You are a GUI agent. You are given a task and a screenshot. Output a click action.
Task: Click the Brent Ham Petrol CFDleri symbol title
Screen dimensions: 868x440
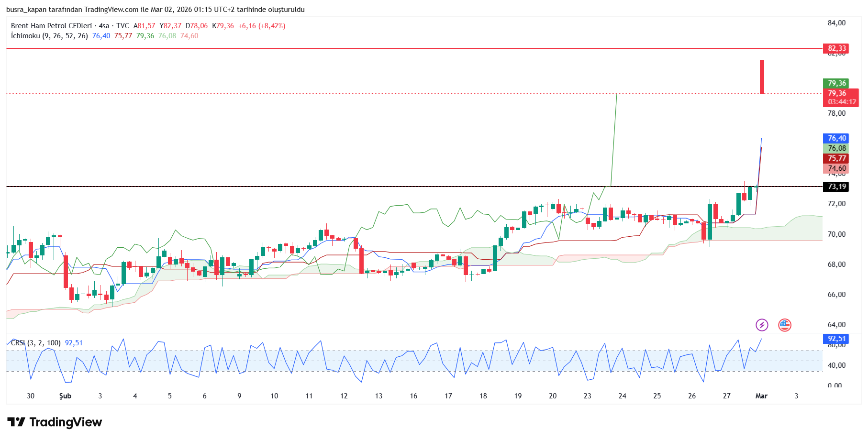(51, 26)
